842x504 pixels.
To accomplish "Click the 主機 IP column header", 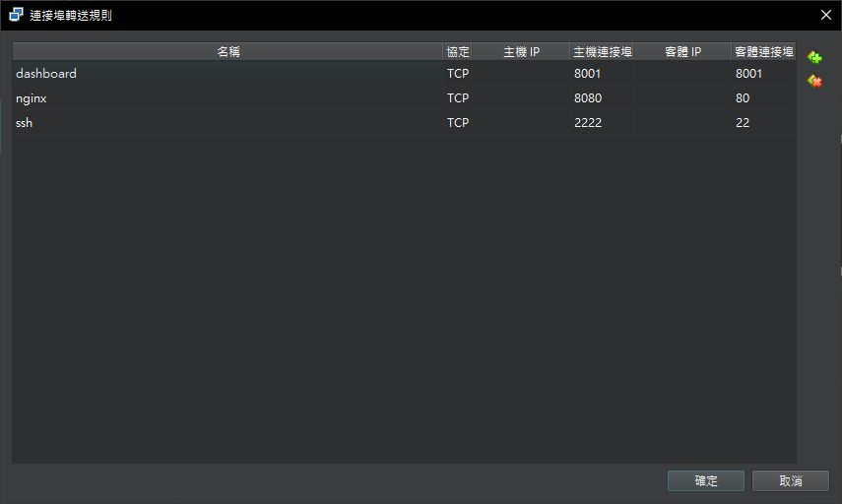I will 521,51.
